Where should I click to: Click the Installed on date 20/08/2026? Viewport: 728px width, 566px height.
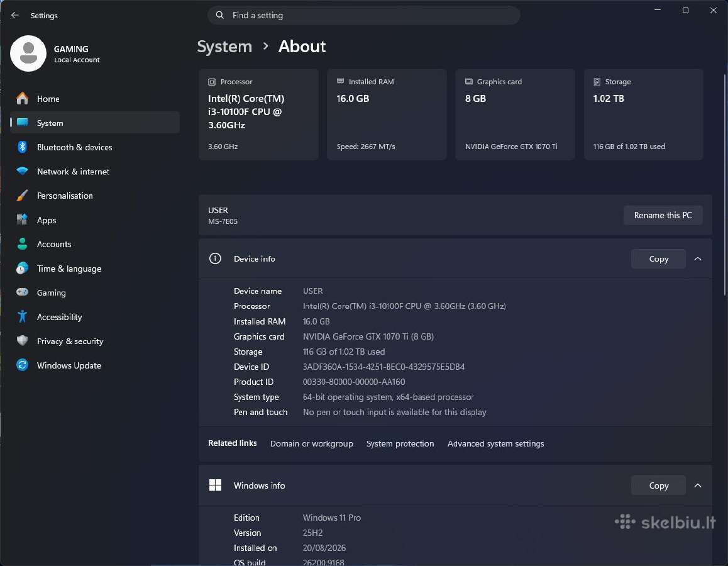point(324,548)
